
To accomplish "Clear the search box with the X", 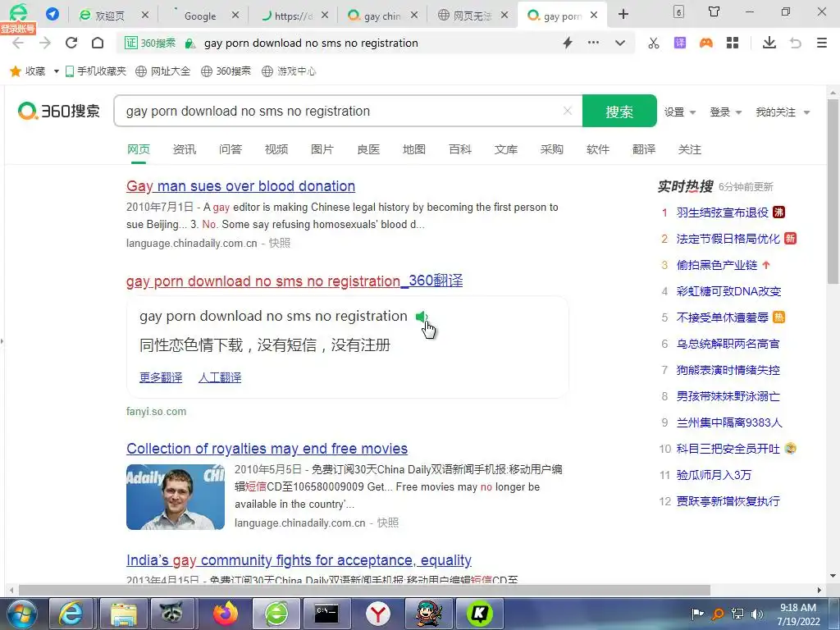I will point(568,111).
